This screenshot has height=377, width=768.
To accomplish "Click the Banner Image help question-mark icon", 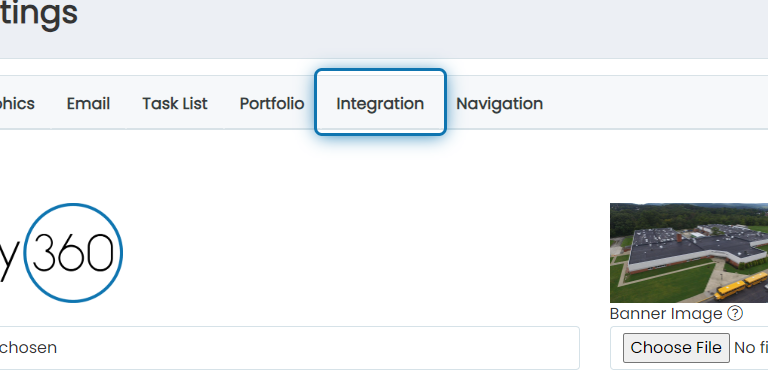I will click(735, 313).
